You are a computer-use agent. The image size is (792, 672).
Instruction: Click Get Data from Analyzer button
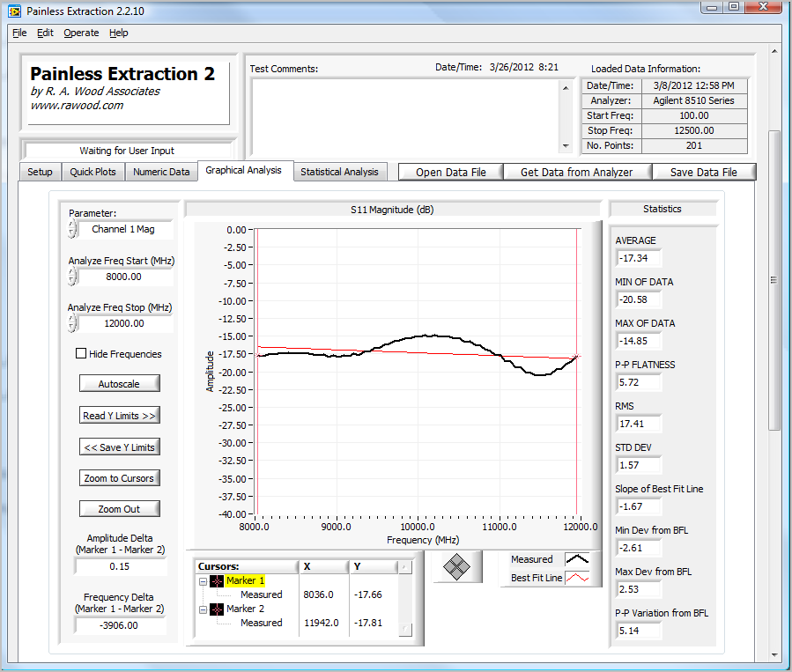click(577, 172)
